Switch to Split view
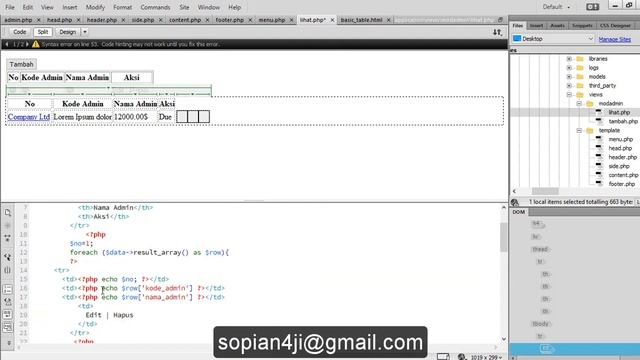 [x=42, y=32]
